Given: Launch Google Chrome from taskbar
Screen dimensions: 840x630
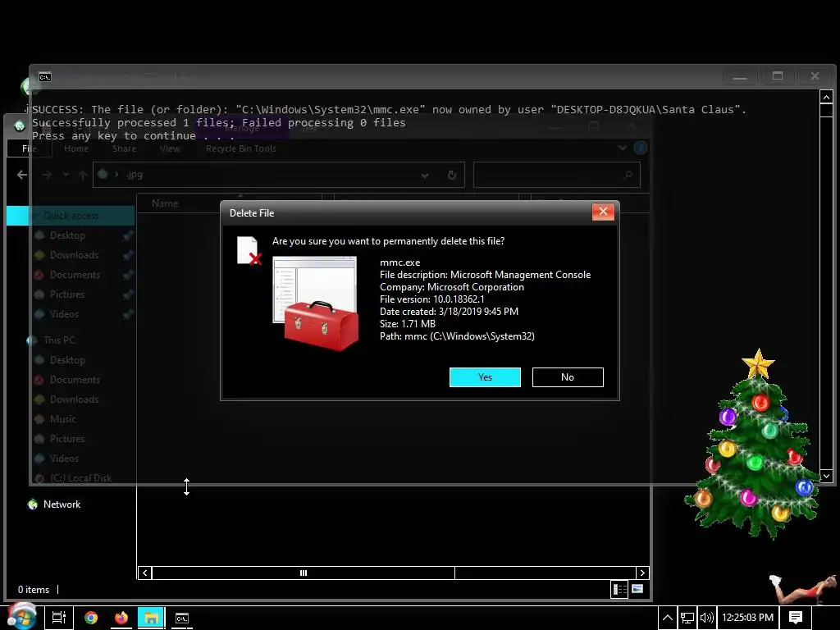Looking at the screenshot, I should coord(91,618).
